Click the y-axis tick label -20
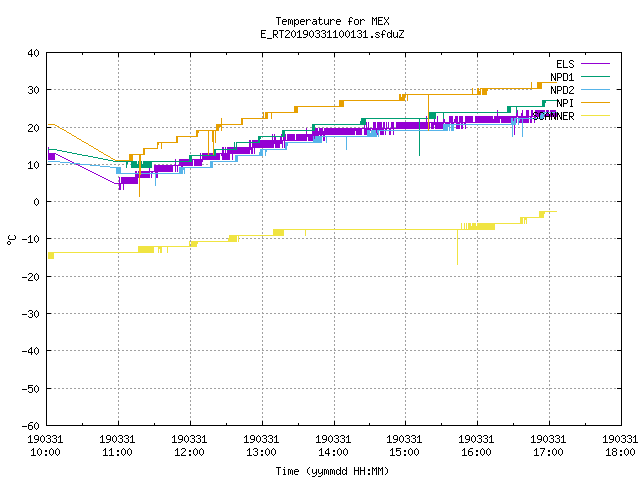Image resolution: width=640 pixels, height=480 pixels. 31,277
